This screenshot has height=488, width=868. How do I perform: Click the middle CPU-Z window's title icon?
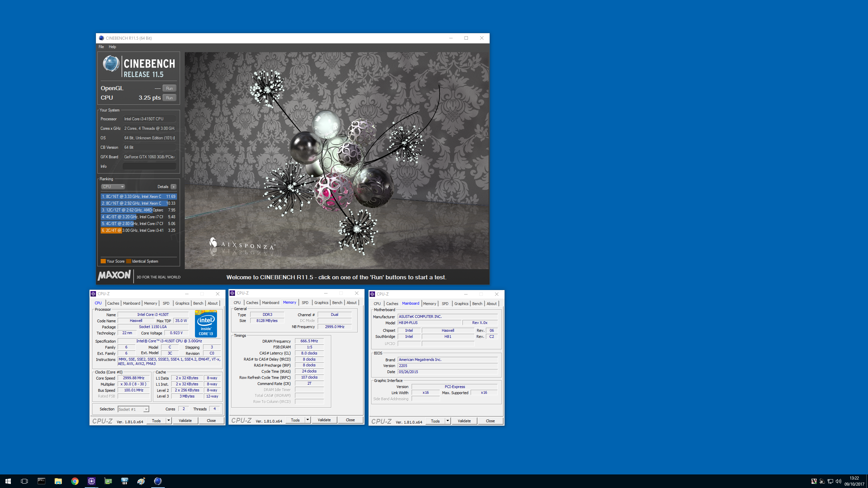click(x=232, y=293)
